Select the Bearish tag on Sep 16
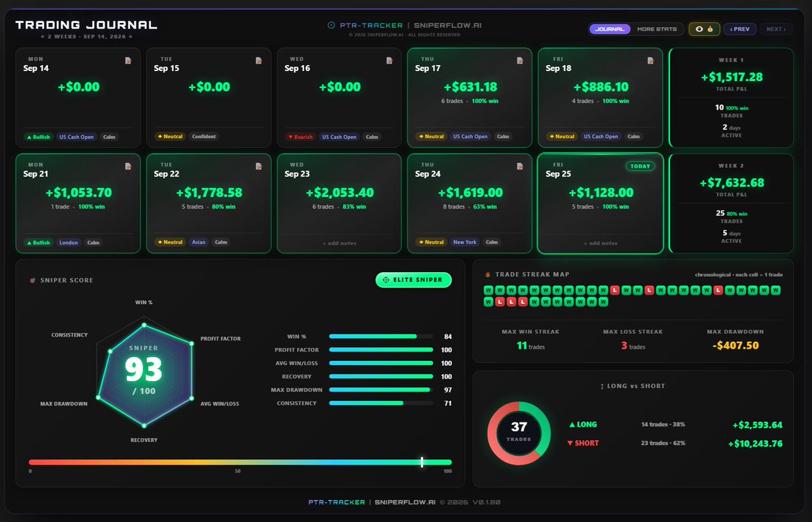 [300, 137]
